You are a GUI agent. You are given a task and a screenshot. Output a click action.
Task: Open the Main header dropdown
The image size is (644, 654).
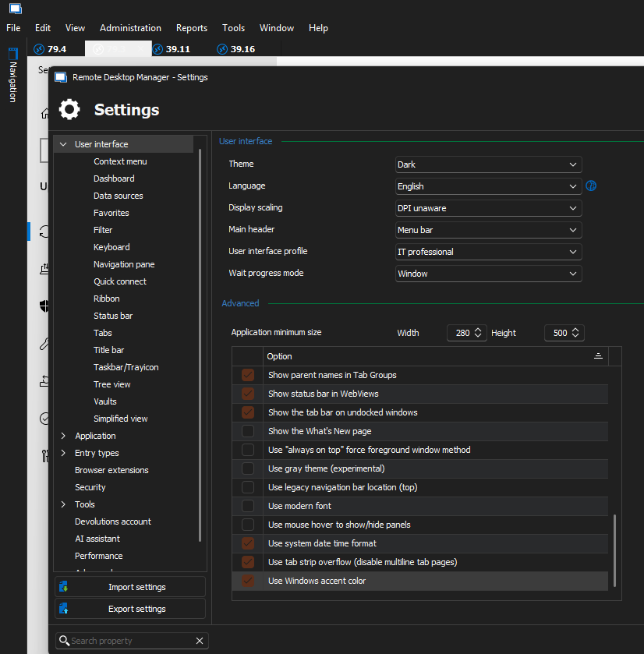(488, 230)
